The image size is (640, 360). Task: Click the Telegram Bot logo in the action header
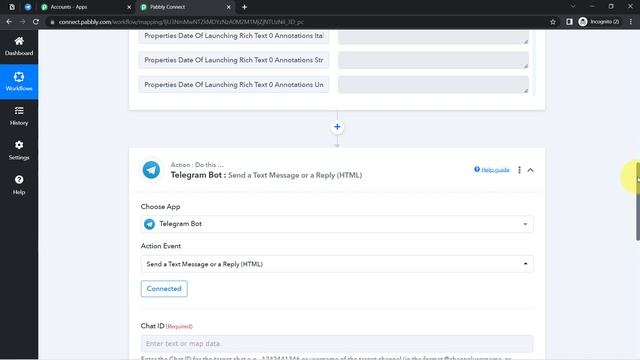(151, 170)
